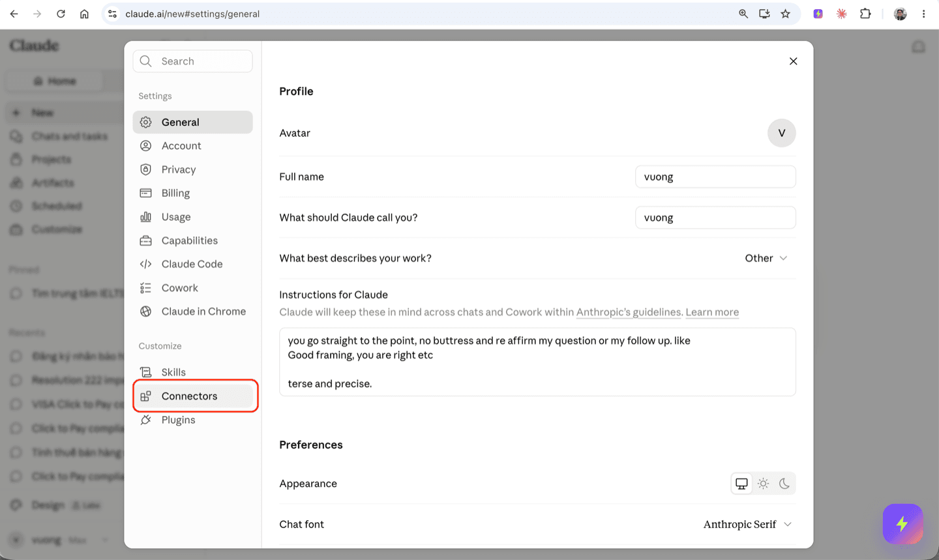Open the purple lightning browser extension
This screenshot has width=939, height=560.
point(818,14)
